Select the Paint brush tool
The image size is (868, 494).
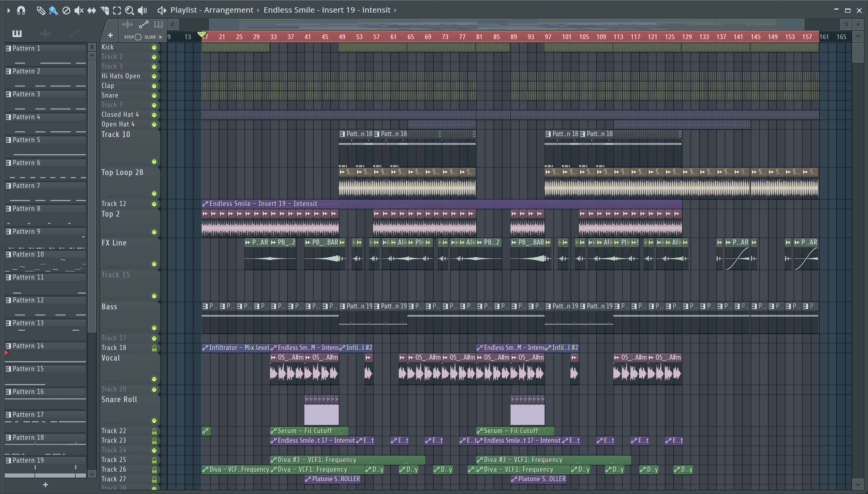click(x=53, y=11)
